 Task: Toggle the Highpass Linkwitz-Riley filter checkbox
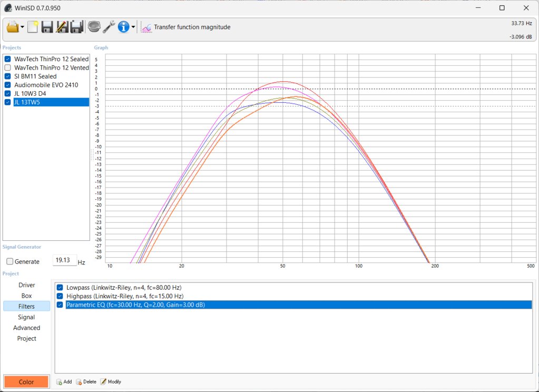click(x=60, y=296)
